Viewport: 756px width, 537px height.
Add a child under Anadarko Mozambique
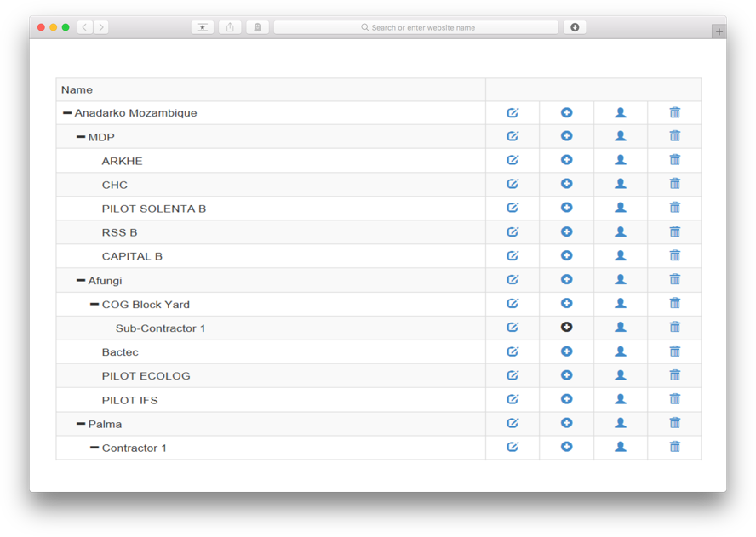pyautogui.click(x=566, y=113)
